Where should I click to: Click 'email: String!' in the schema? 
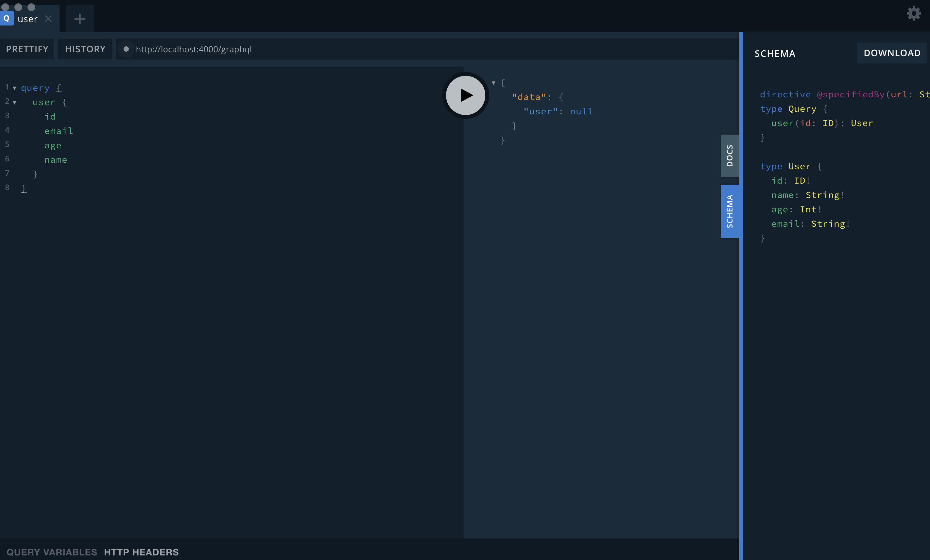coord(810,223)
